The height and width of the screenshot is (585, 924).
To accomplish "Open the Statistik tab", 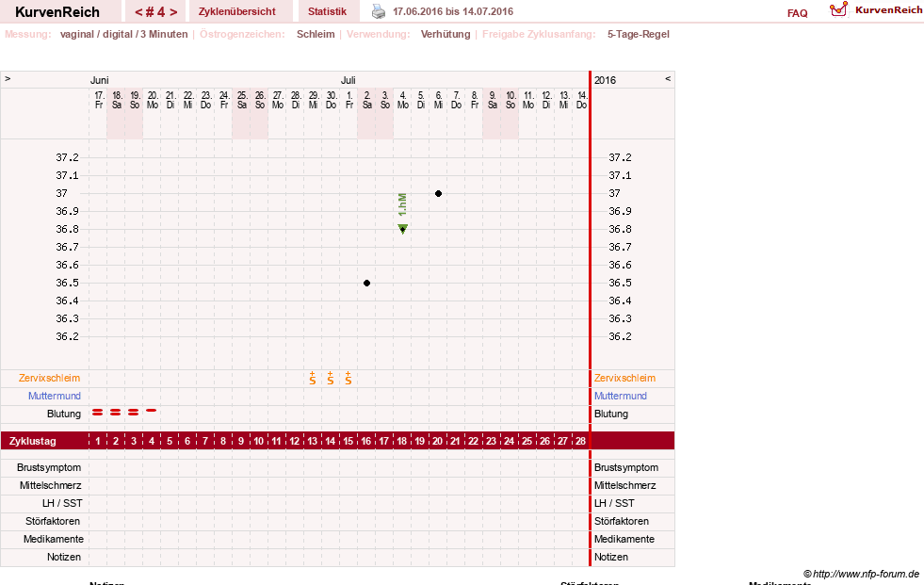I will click(x=327, y=12).
